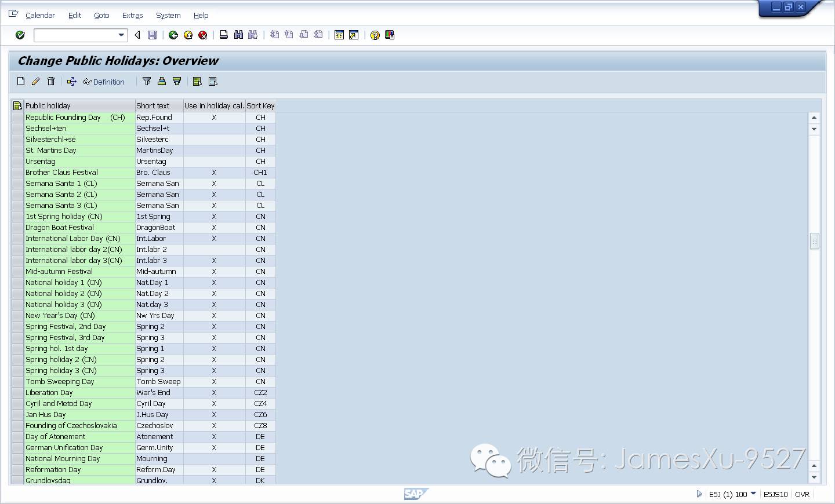Click the yellow Exit icon
The image size is (835, 504).
click(x=188, y=35)
